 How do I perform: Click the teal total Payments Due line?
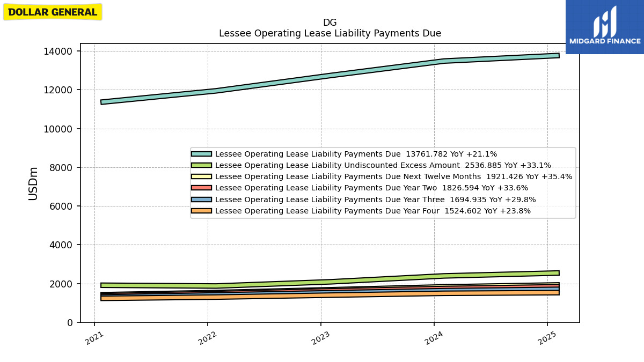coord(330,76)
